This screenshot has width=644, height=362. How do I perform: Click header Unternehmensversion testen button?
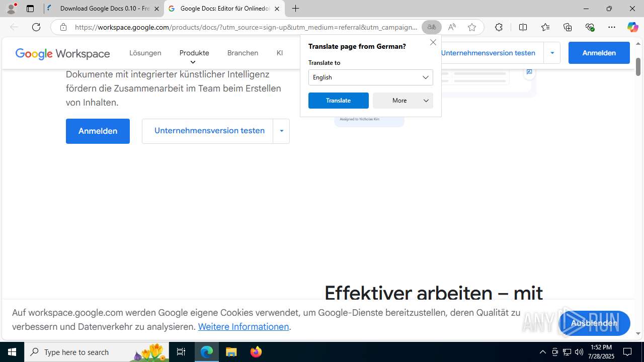point(488,53)
